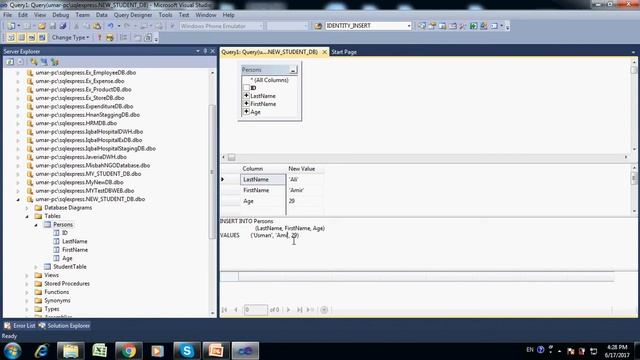Select the StudentTable tree item
The width and height of the screenshot is (640, 360).
coord(69,267)
